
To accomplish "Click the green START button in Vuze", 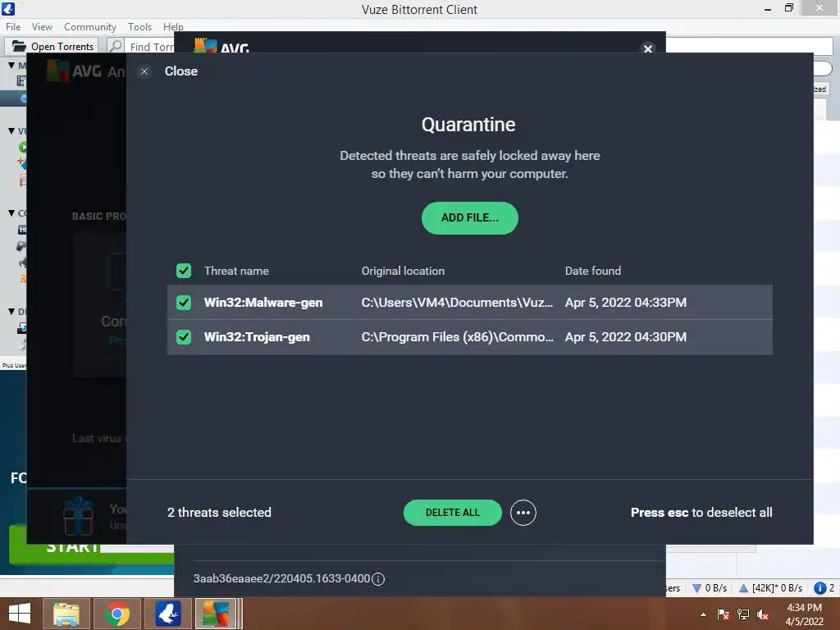I will pyautogui.click(x=91, y=546).
